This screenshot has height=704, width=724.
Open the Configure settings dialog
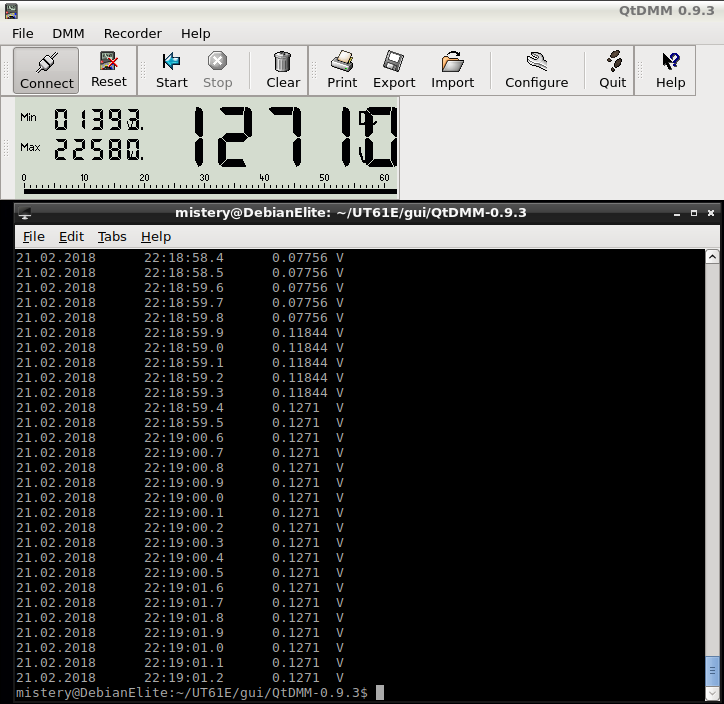tap(536, 70)
